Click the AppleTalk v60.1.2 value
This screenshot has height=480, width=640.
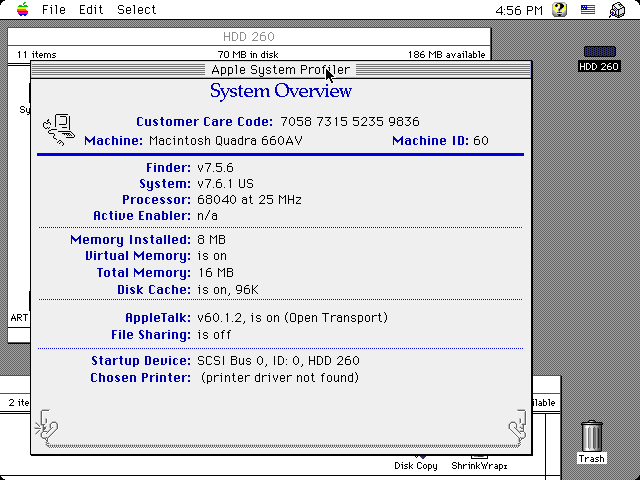pyautogui.click(x=292, y=318)
